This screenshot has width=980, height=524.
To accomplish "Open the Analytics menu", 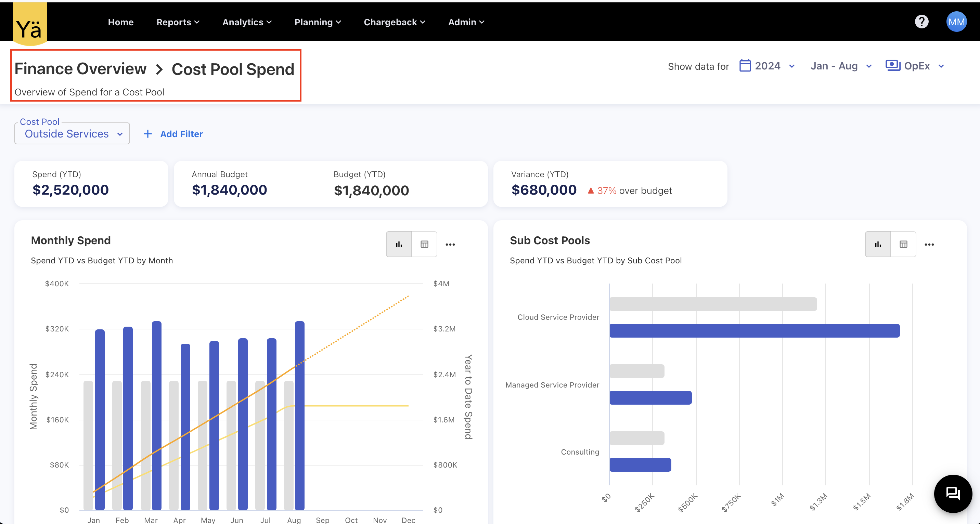I will tap(247, 22).
